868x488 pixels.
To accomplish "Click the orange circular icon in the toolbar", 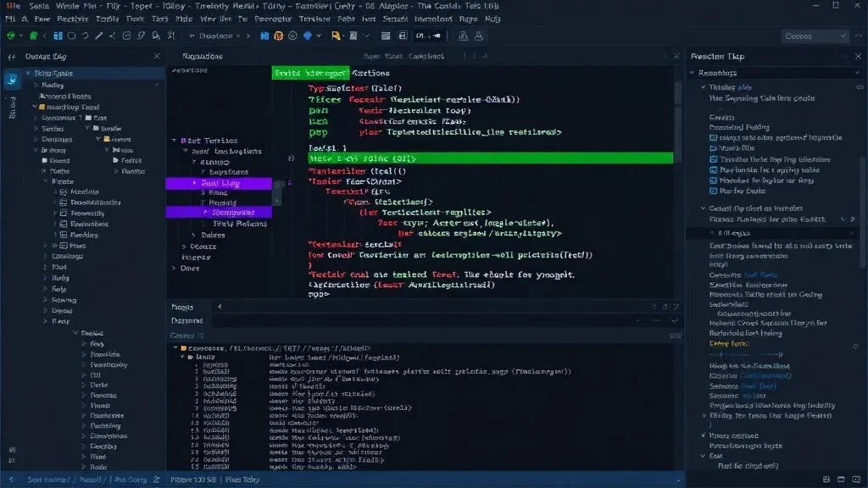I will click(278, 36).
